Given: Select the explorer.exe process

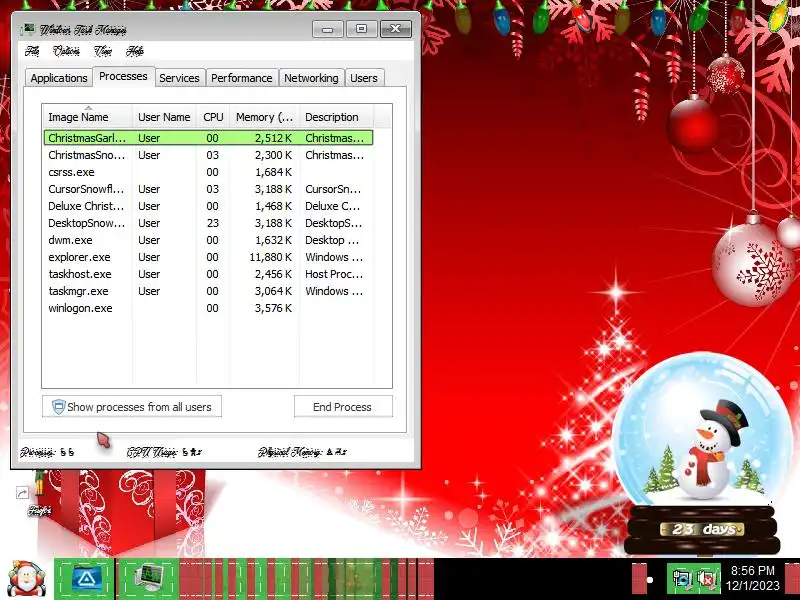Looking at the screenshot, I should [x=208, y=257].
